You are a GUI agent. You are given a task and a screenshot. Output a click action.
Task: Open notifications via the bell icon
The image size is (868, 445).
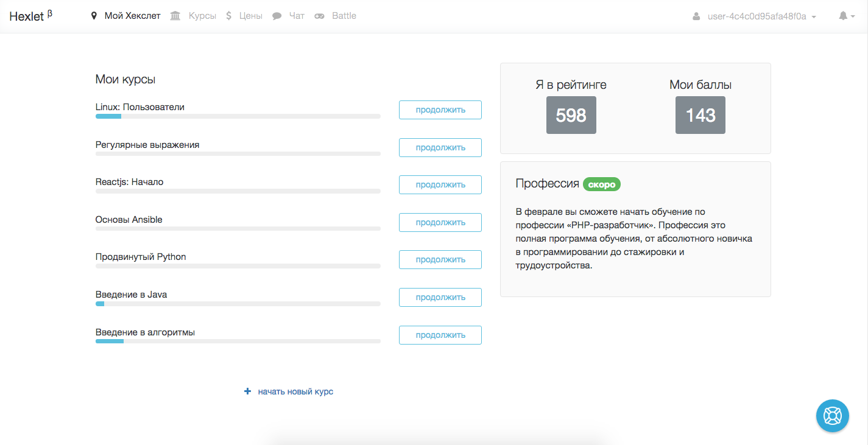point(844,16)
